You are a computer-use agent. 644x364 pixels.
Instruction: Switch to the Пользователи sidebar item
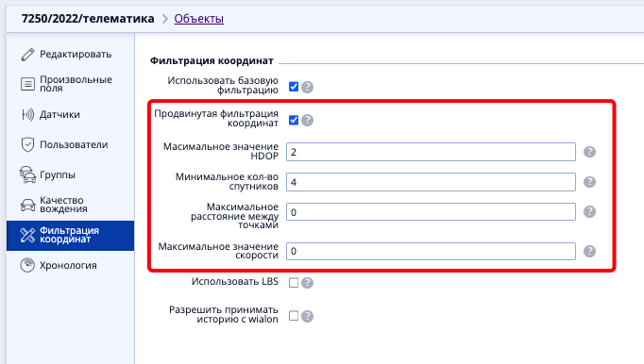tap(70, 144)
